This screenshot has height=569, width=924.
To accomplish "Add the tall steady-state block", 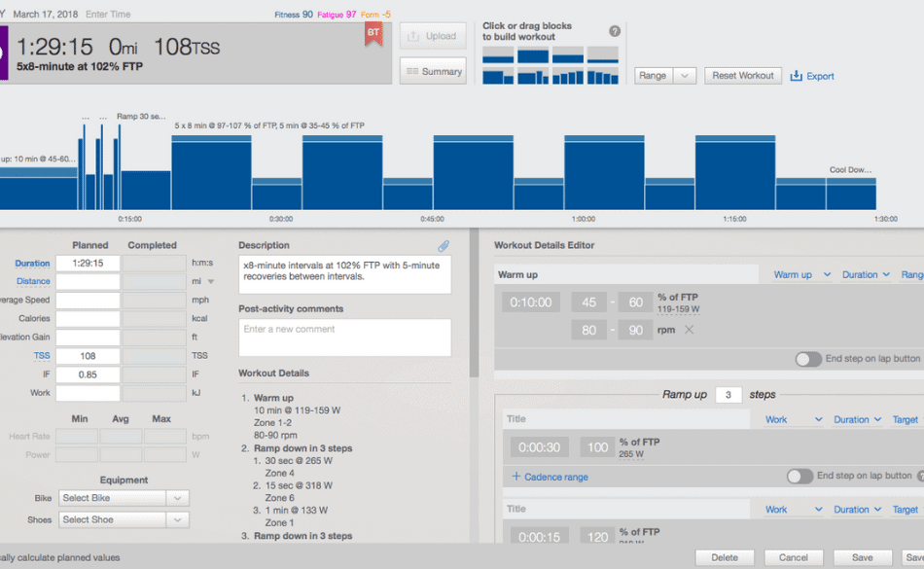I will (533, 54).
